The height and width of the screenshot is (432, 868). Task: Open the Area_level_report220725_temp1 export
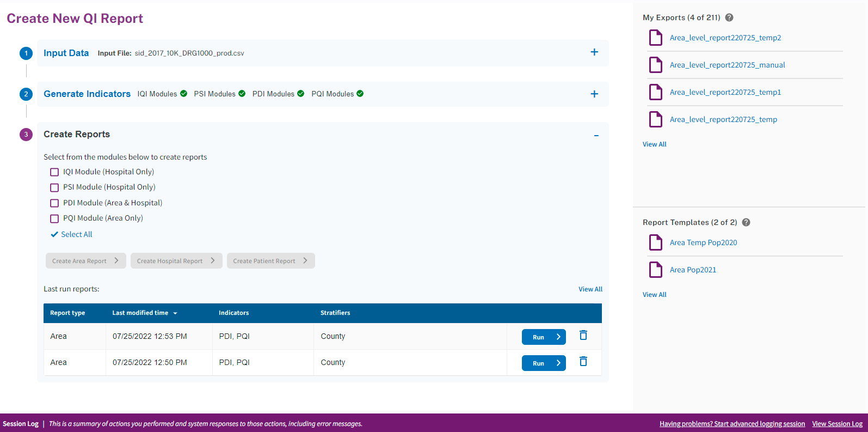point(725,92)
